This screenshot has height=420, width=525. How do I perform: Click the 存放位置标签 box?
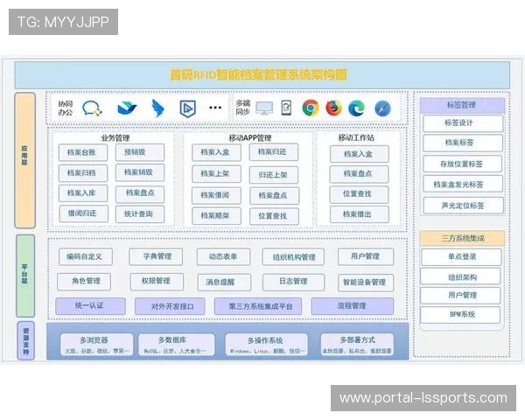(463, 164)
